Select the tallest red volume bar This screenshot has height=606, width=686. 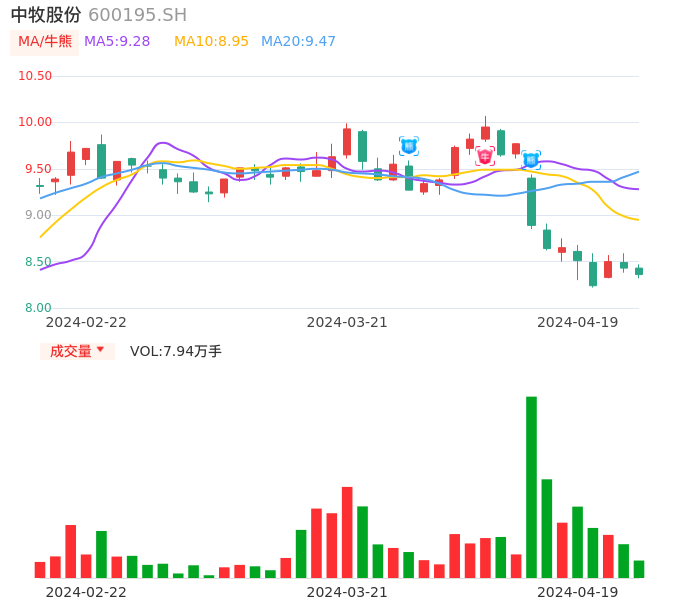(347, 532)
